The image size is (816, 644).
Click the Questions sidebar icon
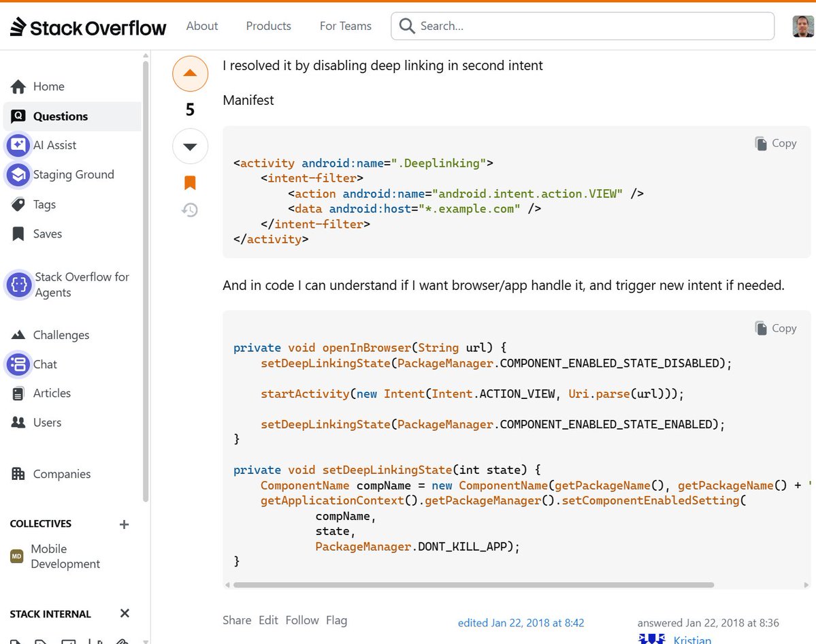(x=18, y=116)
